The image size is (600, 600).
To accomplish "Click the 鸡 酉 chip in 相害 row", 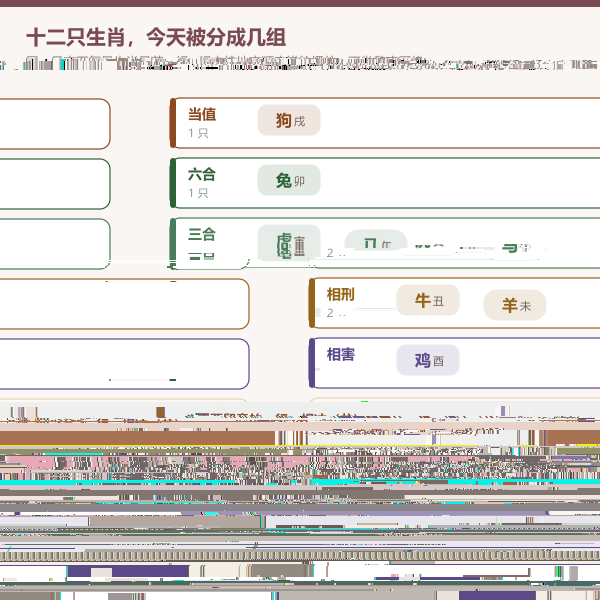I will [428, 360].
